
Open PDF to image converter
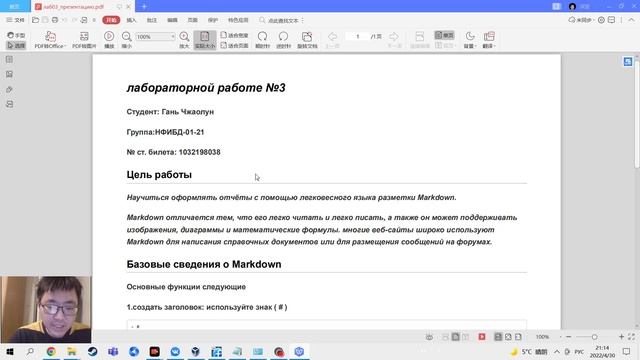pos(84,40)
